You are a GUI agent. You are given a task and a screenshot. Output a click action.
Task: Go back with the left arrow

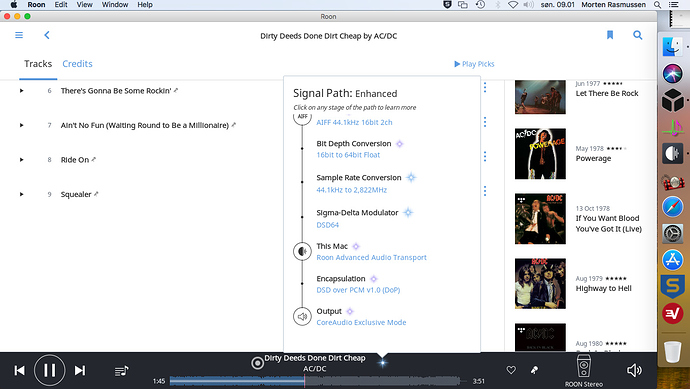point(47,35)
